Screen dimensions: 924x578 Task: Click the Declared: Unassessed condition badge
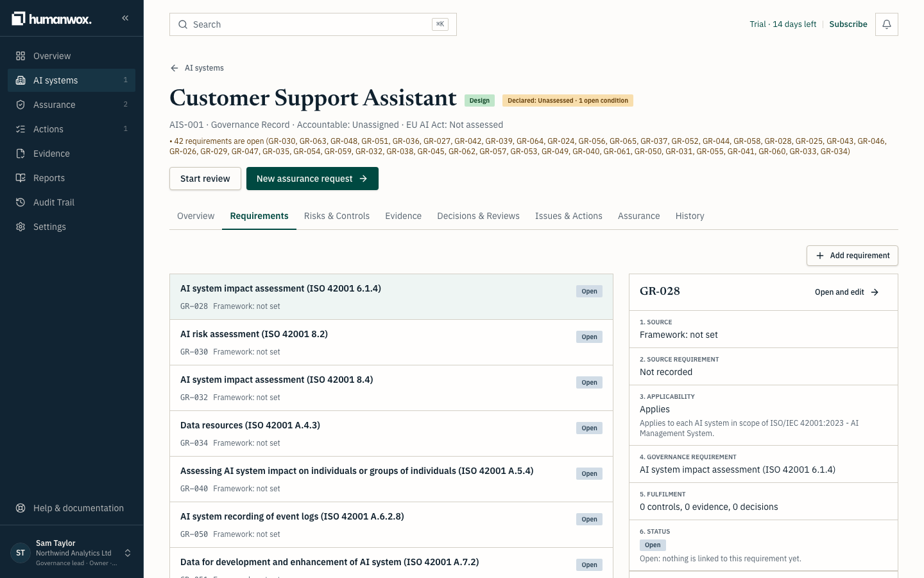(568, 101)
